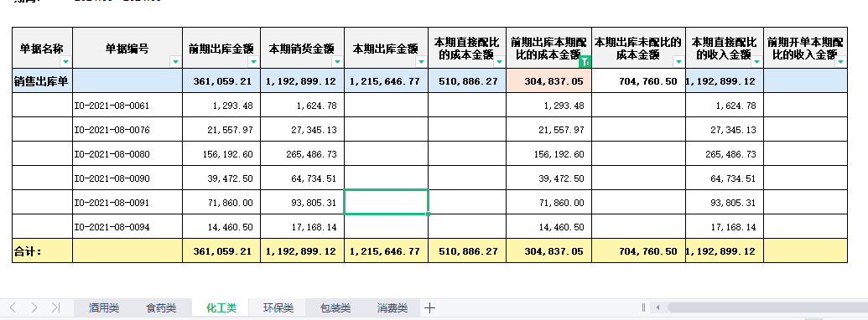Select the 合计： total row label
Viewport: 868px width, 320px height.
42,251
